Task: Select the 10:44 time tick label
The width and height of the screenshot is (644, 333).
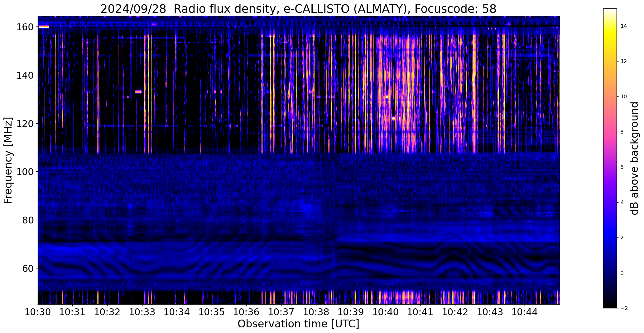Action: [x=525, y=312]
